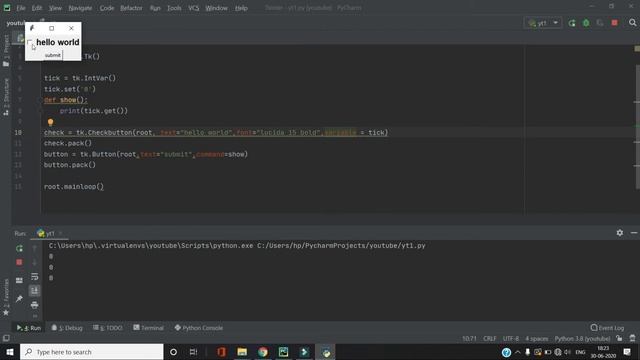Expand the yt1 run configuration dropdown
Viewport: 640px width, 360px height.
(x=543, y=23)
